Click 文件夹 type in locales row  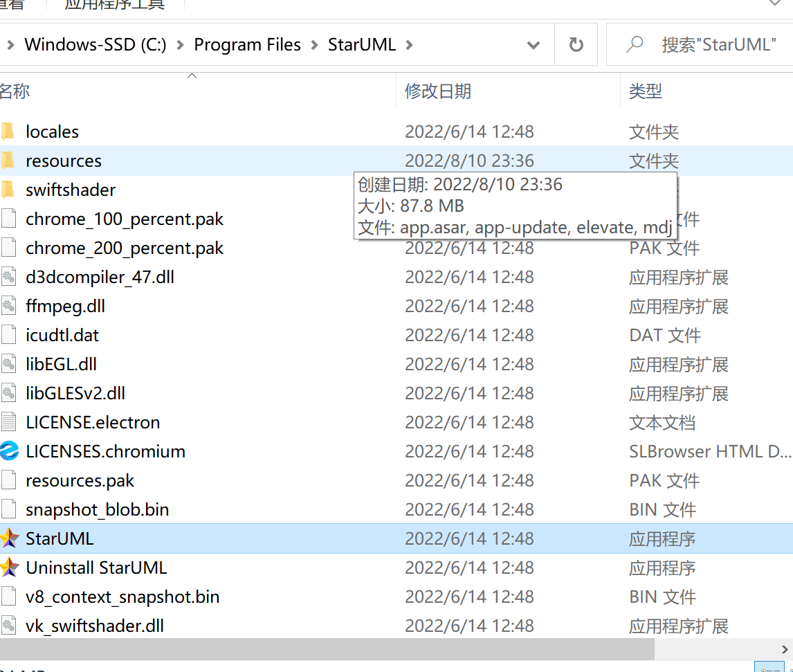[653, 131]
